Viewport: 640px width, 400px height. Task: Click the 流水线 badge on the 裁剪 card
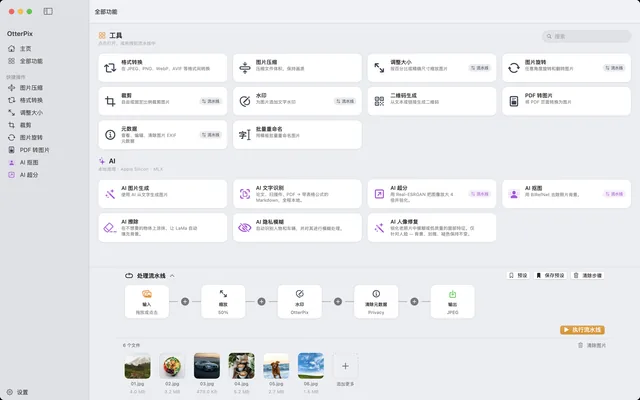point(210,101)
